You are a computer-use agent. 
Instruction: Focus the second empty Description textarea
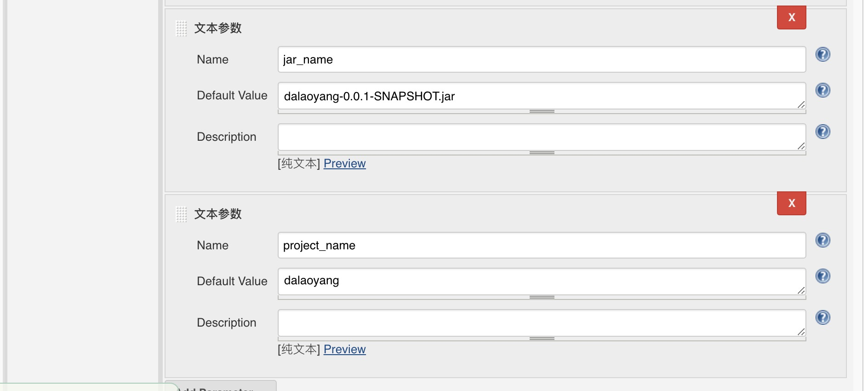pyautogui.click(x=542, y=323)
